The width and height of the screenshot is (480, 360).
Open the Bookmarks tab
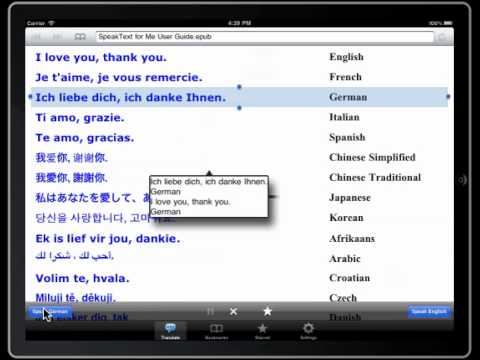[216, 331]
